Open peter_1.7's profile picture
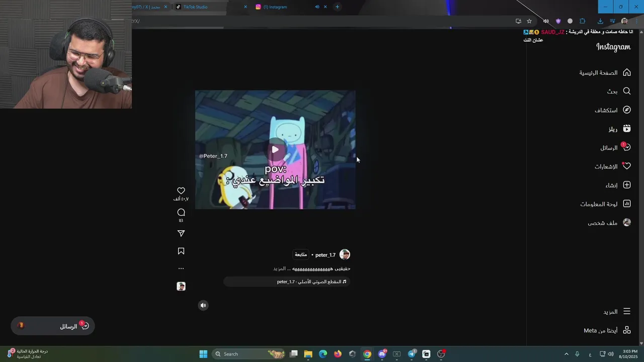The width and height of the screenshot is (644, 362). (345, 254)
